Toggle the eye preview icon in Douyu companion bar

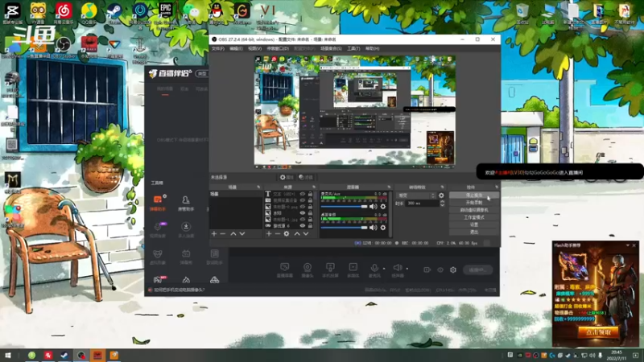pyautogui.click(x=440, y=269)
